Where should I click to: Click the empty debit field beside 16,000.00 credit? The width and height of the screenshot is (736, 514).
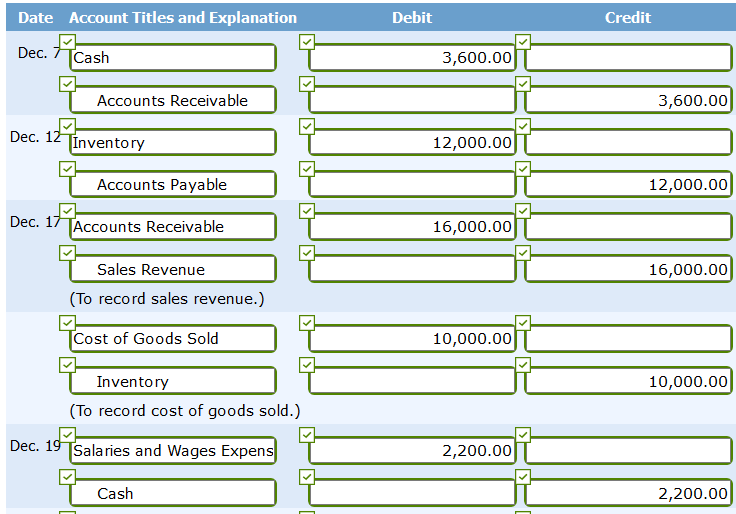tap(412, 269)
